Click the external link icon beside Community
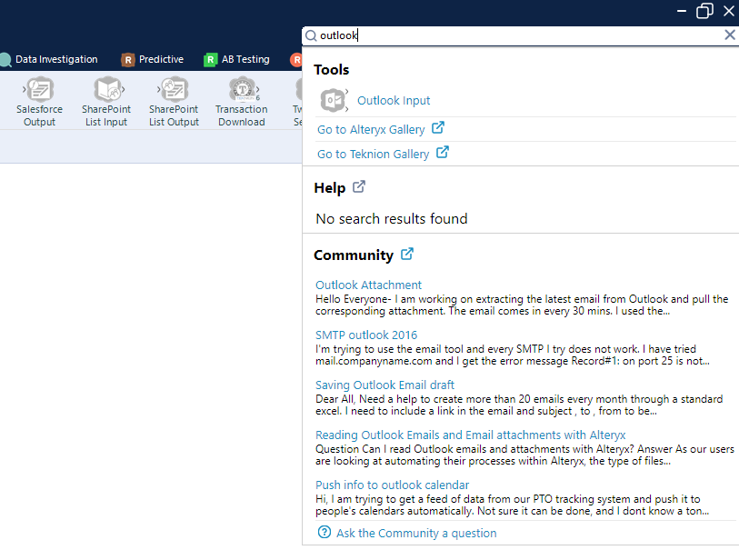Screen dimensions: 739x560 point(405,255)
